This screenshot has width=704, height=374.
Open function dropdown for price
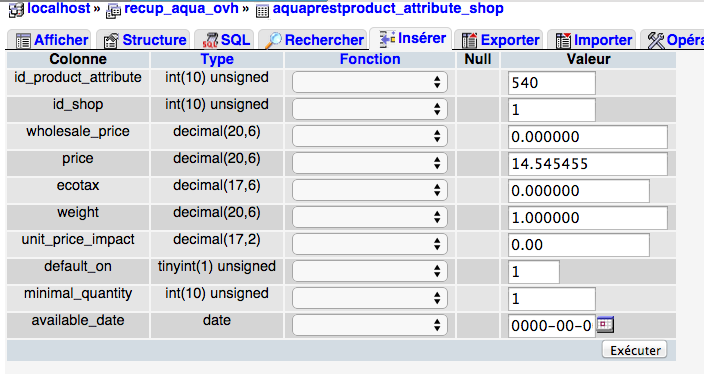pyautogui.click(x=370, y=163)
